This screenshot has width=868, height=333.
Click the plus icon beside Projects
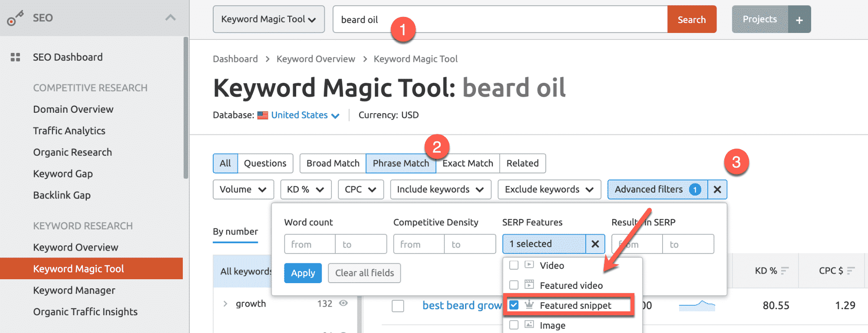(x=799, y=20)
